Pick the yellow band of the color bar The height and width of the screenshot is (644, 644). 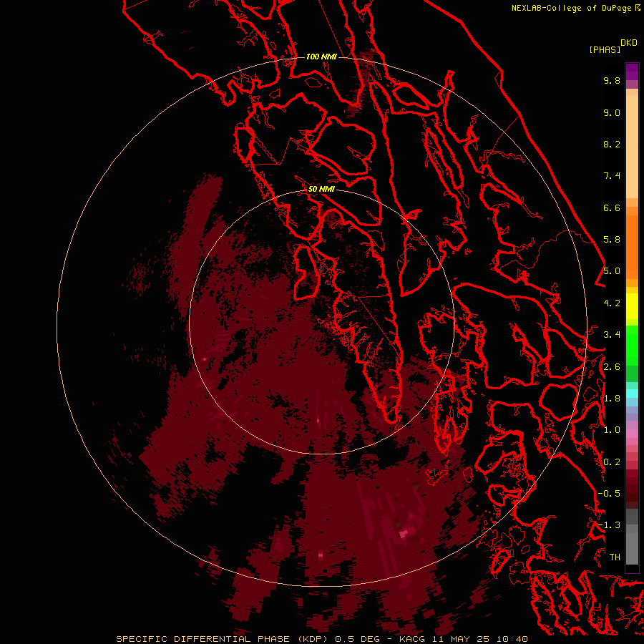[632, 306]
